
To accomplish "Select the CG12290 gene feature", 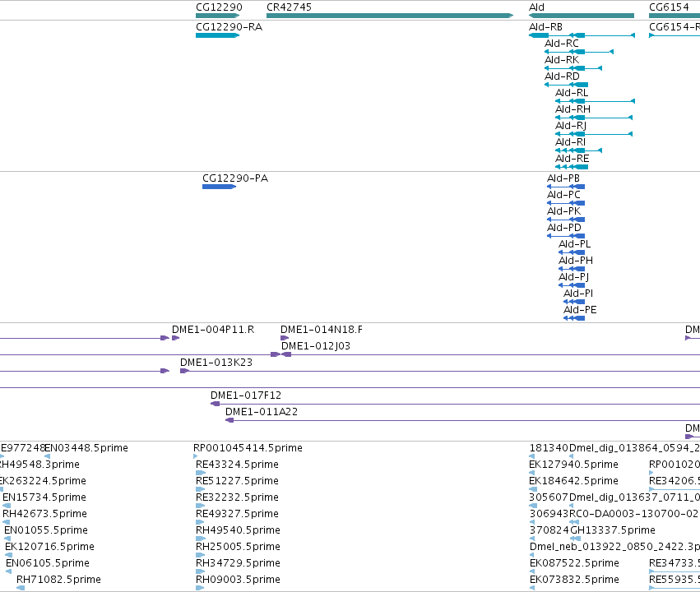I will click(217, 16).
